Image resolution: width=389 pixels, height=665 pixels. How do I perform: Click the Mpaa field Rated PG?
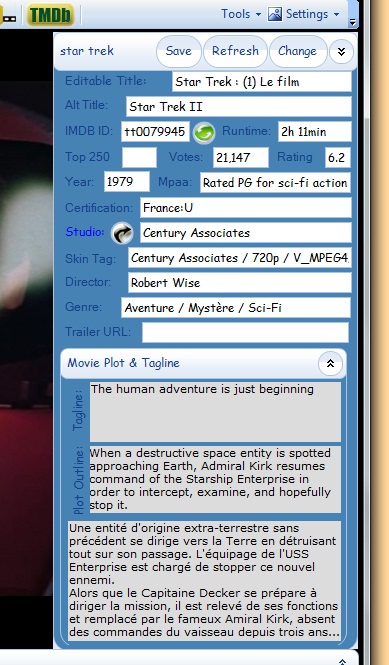[x=275, y=182]
